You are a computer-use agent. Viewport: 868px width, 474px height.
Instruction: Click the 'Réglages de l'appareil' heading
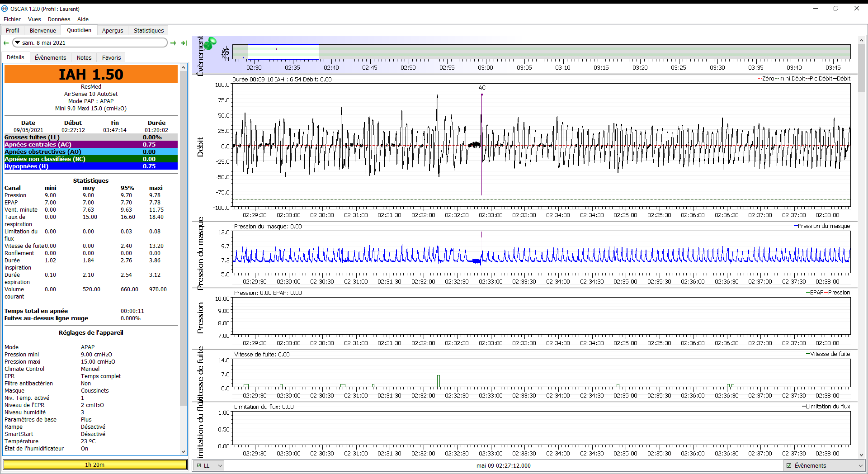(91, 333)
